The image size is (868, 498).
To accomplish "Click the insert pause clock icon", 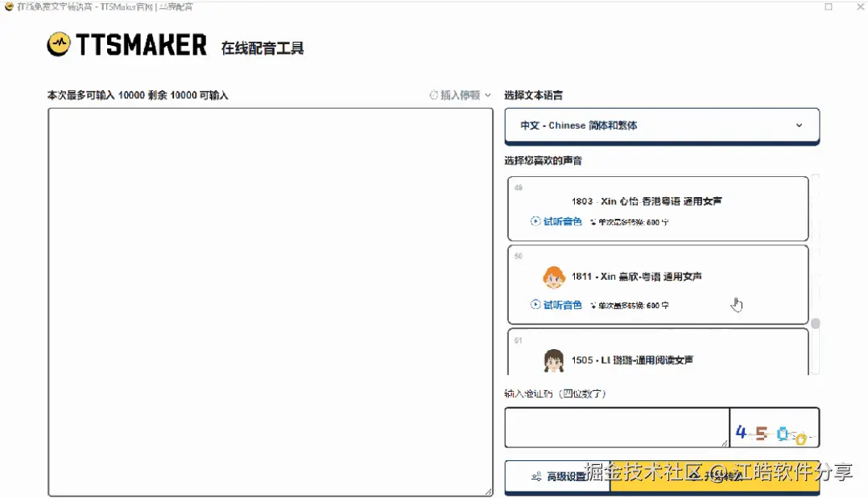I will tap(434, 95).
